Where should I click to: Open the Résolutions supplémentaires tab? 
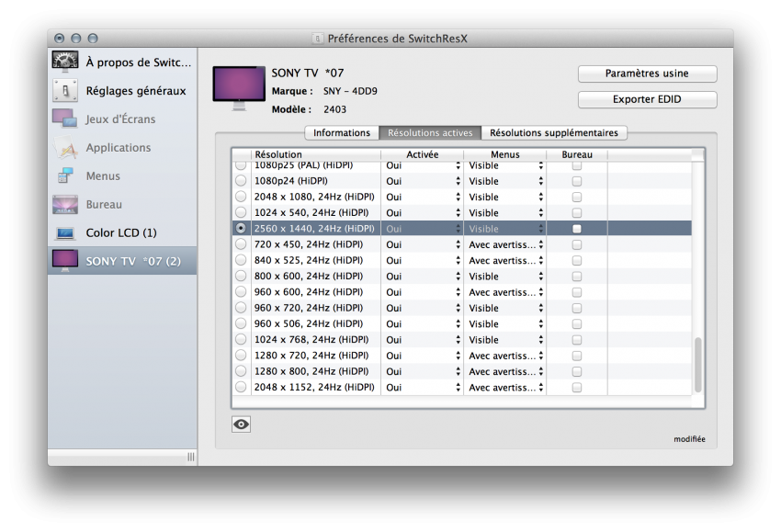tap(554, 133)
